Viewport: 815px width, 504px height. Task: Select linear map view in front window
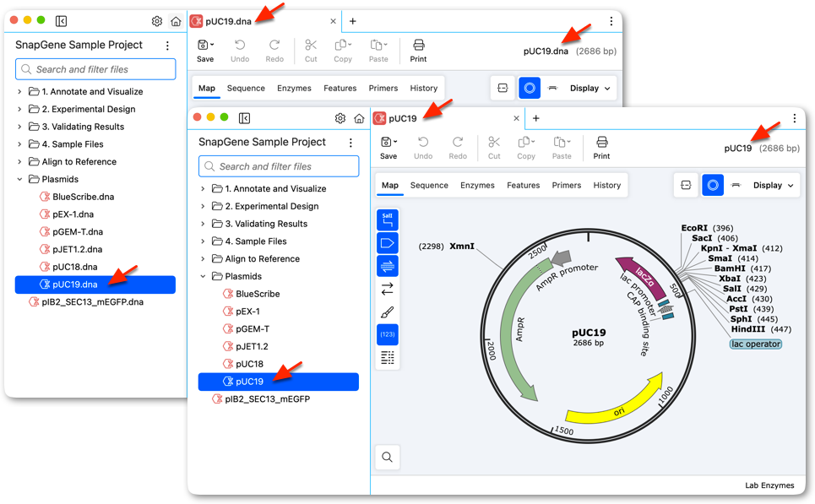coord(736,186)
